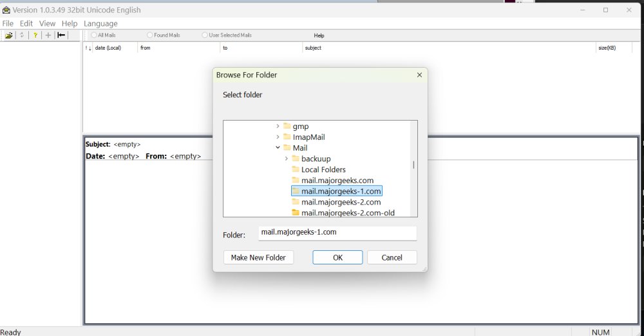This screenshot has width=644, height=336.
Task: Click the sort arrow column header
Action: (x=88, y=48)
